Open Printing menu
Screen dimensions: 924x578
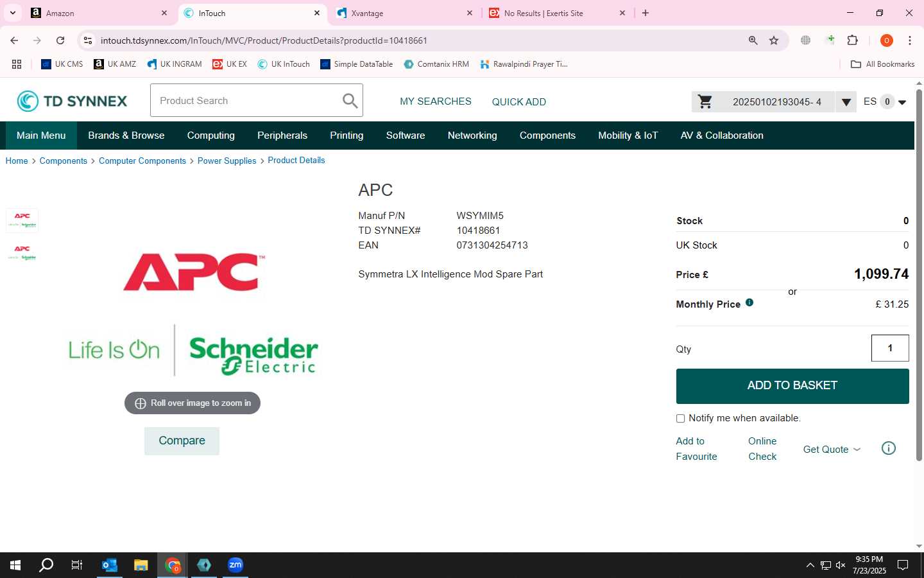coord(346,136)
